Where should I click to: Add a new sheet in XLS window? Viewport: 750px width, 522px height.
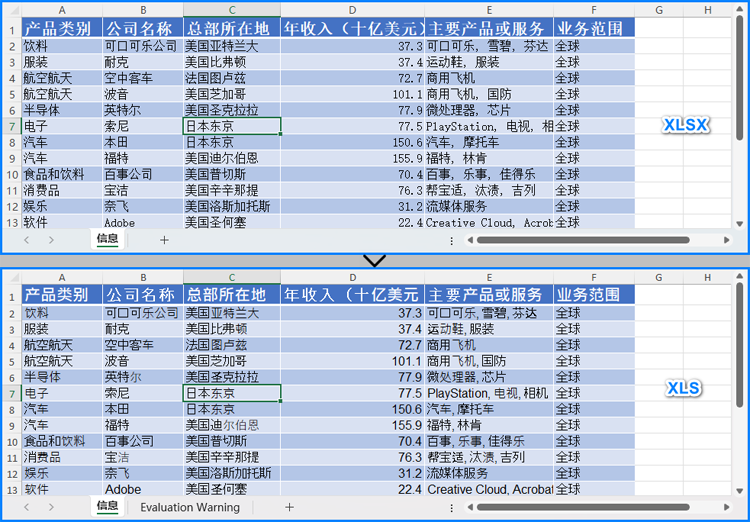(289, 507)
